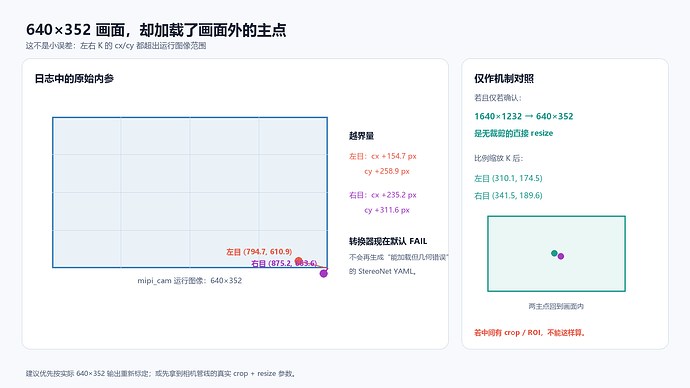The width and height of the screenshot is (690, 388).
Task: Click the caption "两主点回到画面内"
Action: click(x=556, y=306)
